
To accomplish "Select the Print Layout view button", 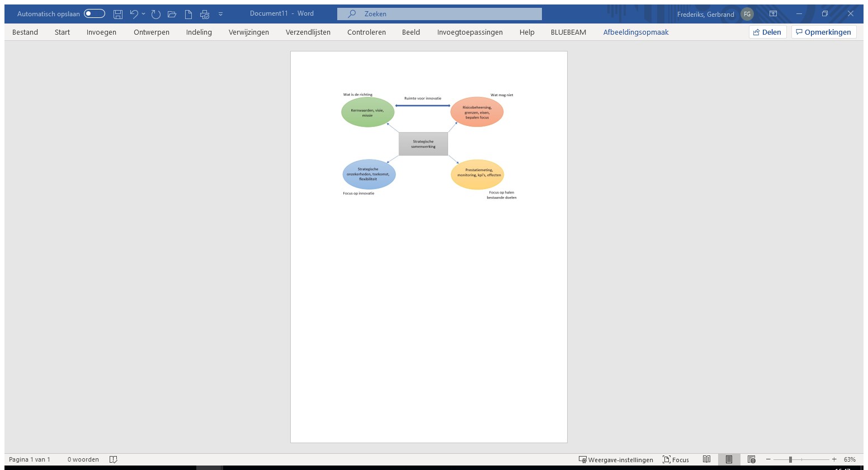I will [729, 459].
